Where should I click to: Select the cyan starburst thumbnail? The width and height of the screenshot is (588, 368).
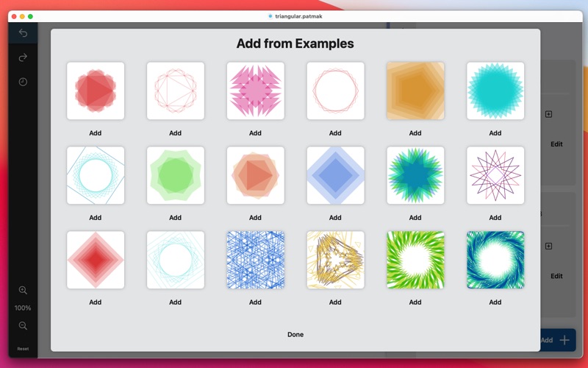coord(495,91)
